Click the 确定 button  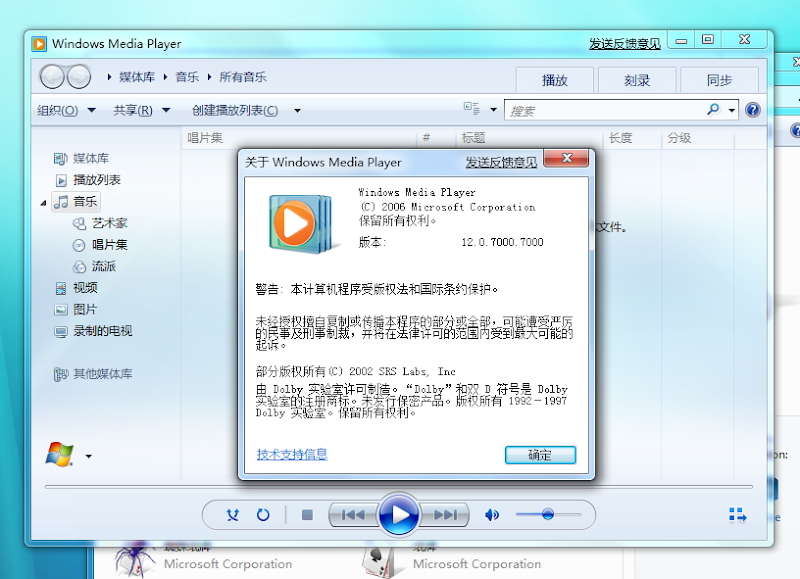tap(540, 455)
